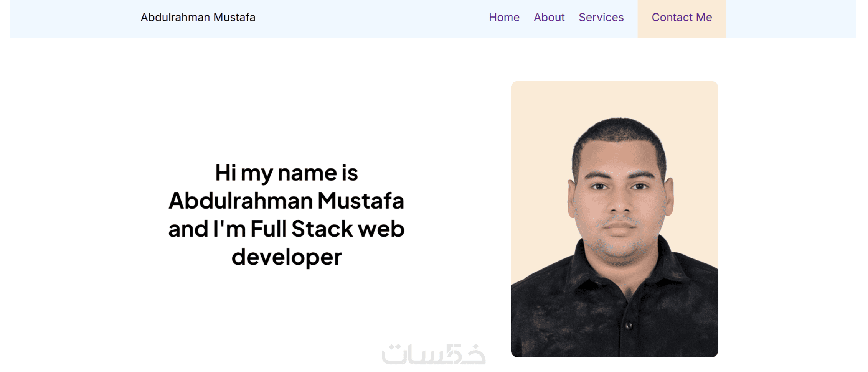Open the Services navigation link
This screenshot has height=372, width=868.
click(601, 17)
